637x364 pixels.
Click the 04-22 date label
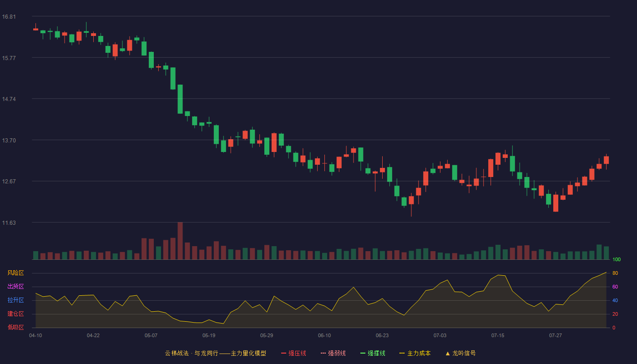coord(93,335)
